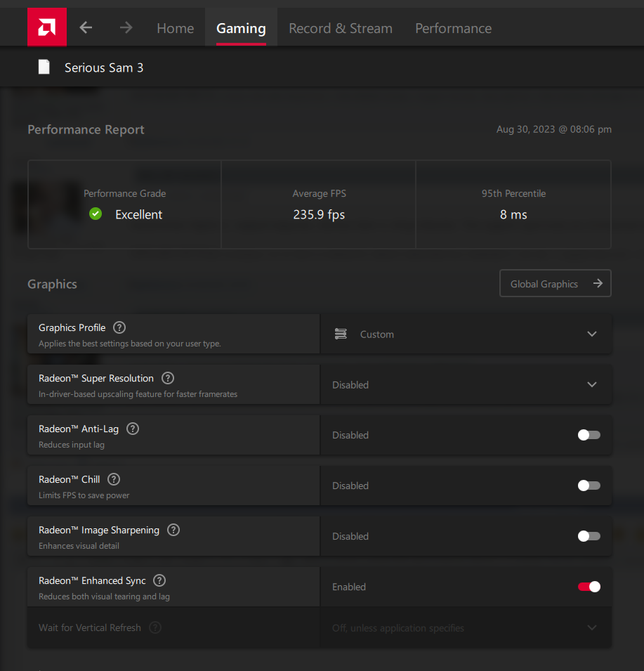Click the Disabled status for Radeon Chill
Screen dimensions: 644x671
pyautogui.click(x=350, y=486)
